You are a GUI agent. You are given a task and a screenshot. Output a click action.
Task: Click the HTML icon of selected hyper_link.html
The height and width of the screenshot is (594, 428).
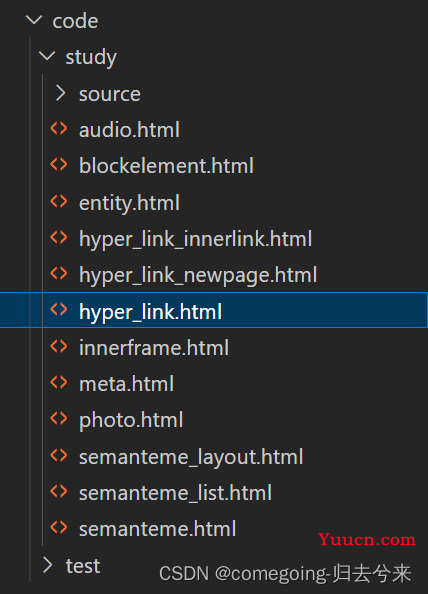(x=59, y=310)
